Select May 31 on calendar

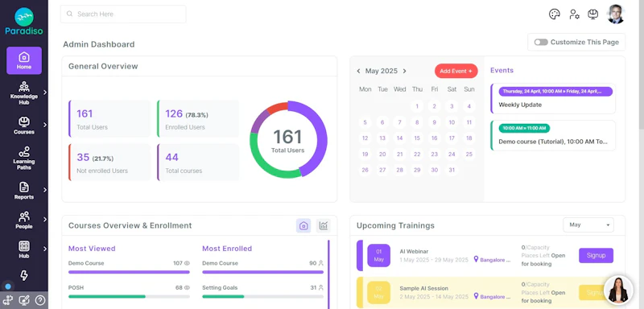tap(452, 170)
